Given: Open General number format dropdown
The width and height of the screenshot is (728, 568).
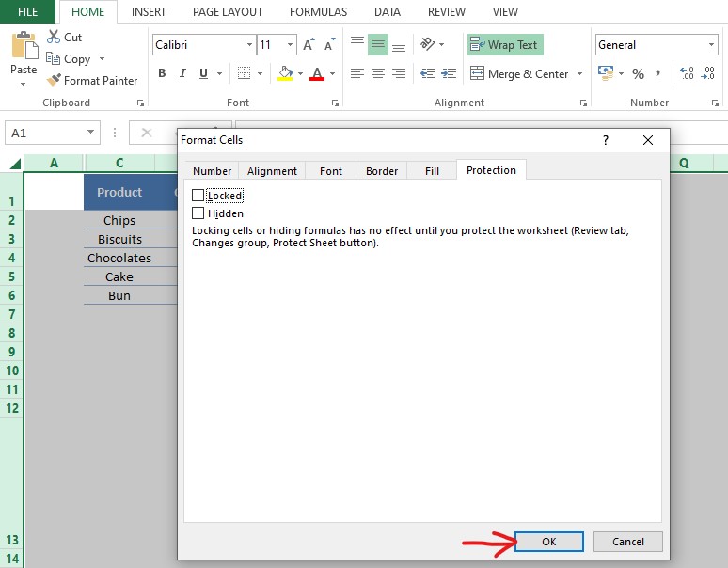Looking at the screenshot, I should point(711,44).
